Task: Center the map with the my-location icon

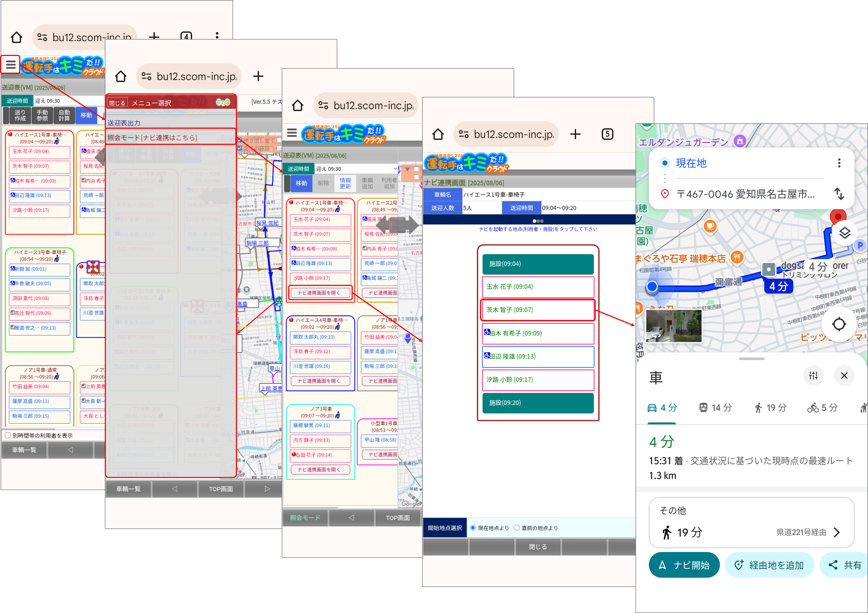Action: 839,324
